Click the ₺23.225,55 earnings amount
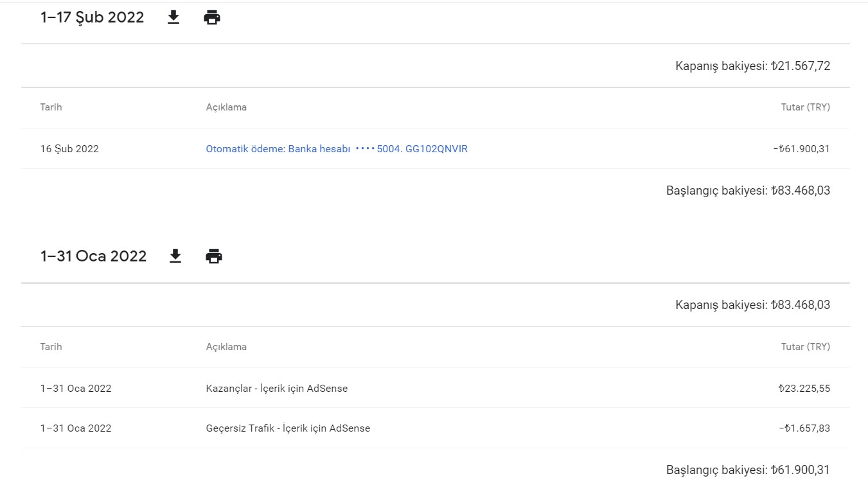The height and width of the screenshot is (483, 868). coord(804,389)
